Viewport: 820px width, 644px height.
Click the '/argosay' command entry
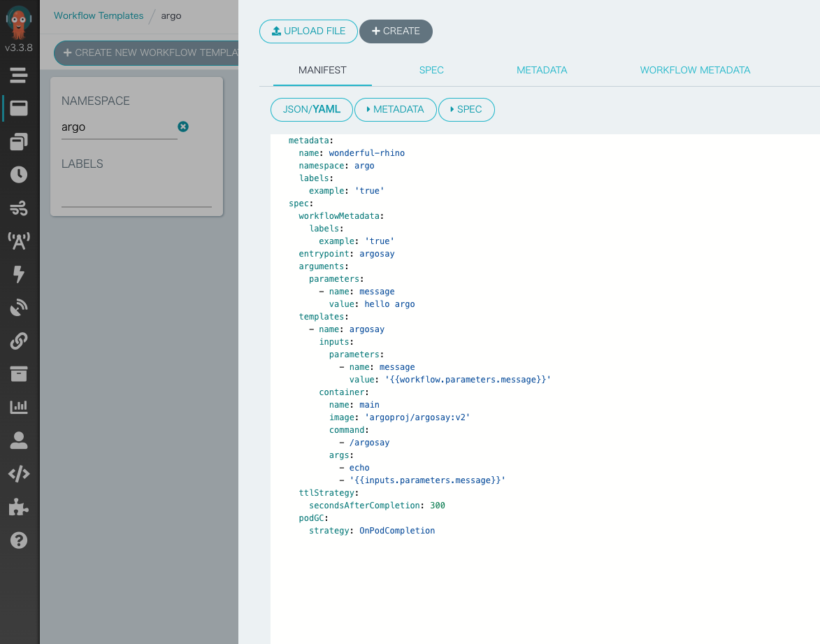369,443
